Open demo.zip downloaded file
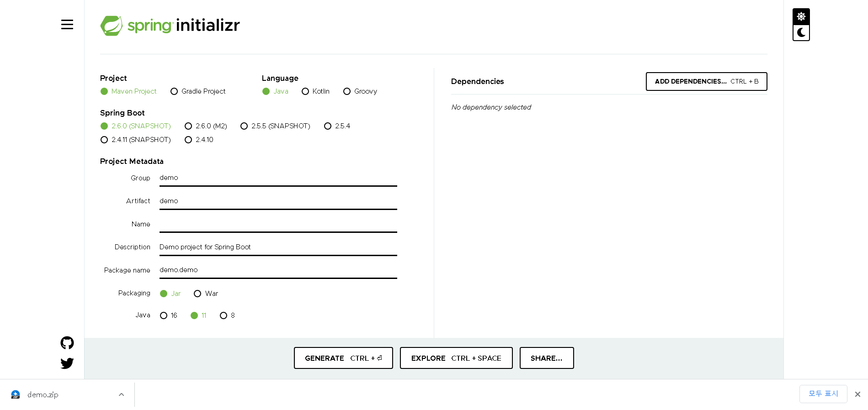This screenshot has height=410, width=868. pos(43,394)
